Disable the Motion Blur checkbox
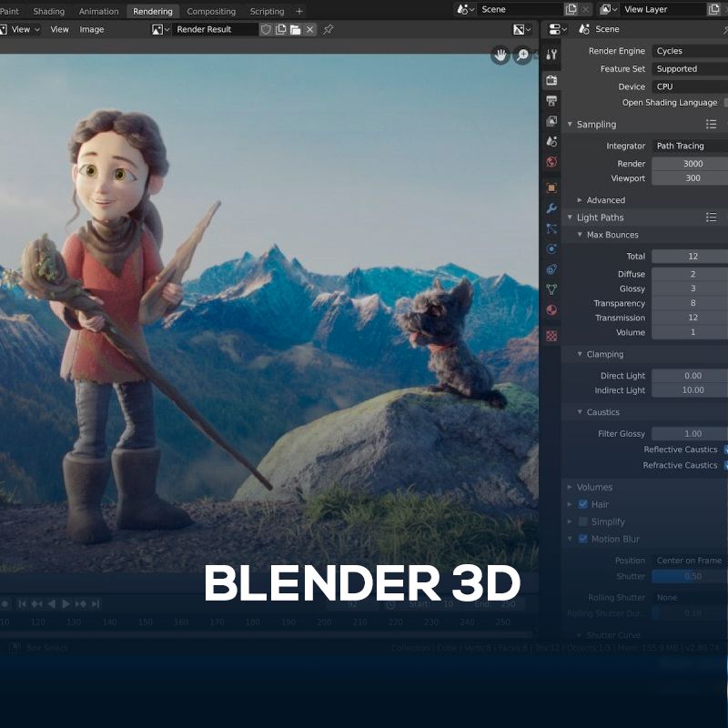 pyautogui.click(x=582, y=539)
